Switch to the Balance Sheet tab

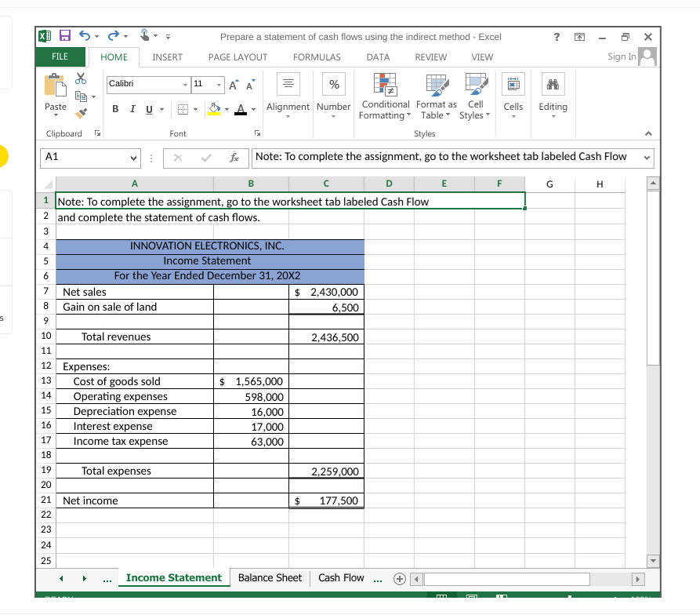click(x=270, y=578)
